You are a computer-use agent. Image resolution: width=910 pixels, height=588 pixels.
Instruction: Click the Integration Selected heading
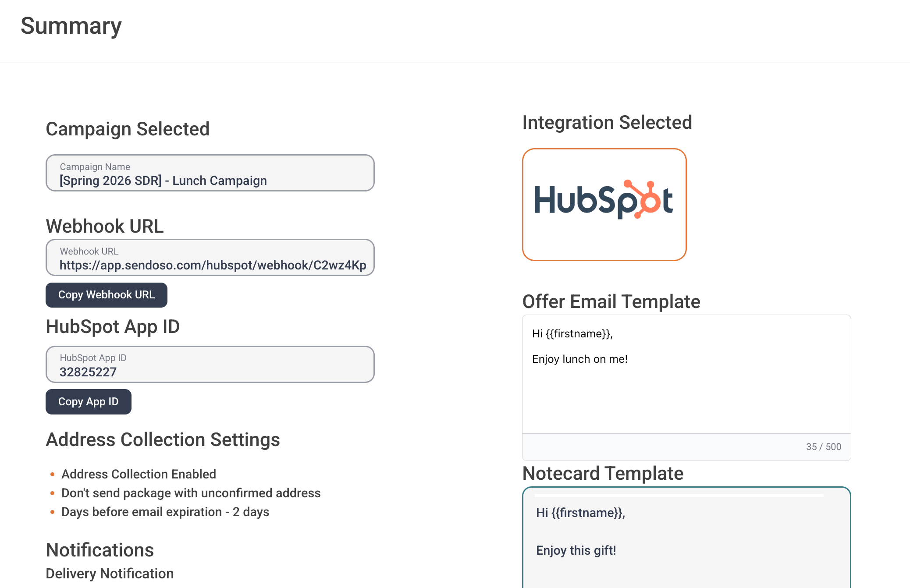coord(607,123)
